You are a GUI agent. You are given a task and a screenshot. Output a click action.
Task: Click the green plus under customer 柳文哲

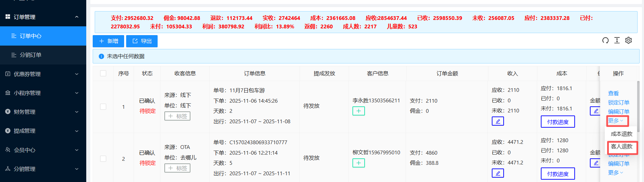pos(359,163)
